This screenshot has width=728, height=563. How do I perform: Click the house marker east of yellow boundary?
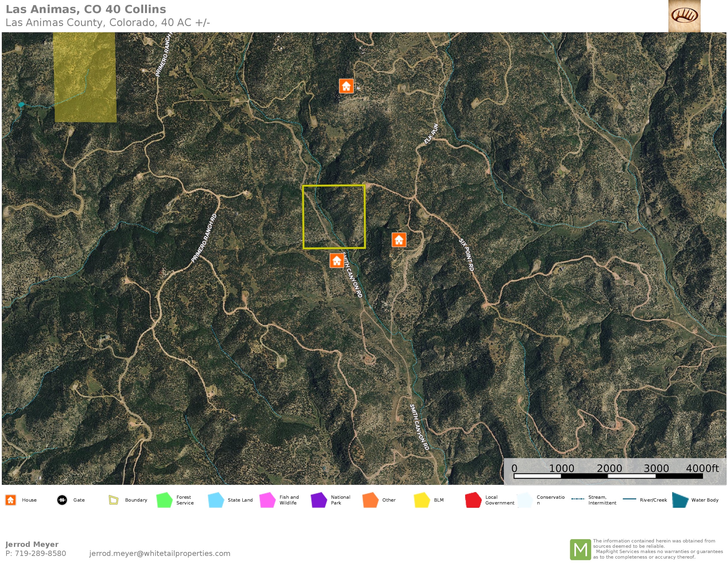[x=399, y=240]
